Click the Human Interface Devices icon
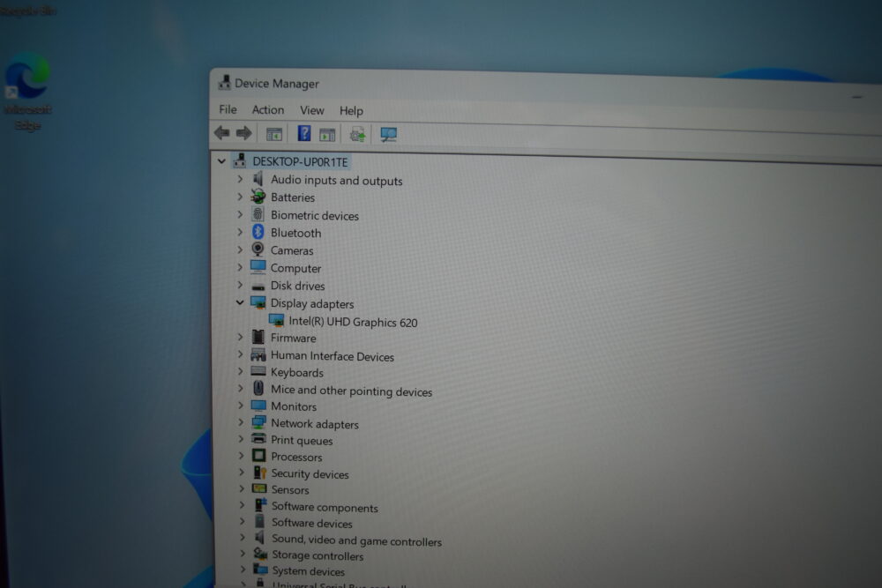Viewport: 882px width, 588px height. tap(258, 354)
